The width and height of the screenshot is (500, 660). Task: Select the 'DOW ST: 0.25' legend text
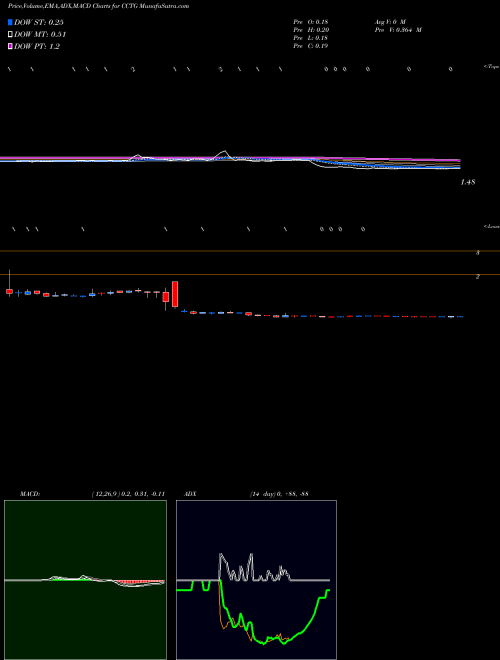39,22
